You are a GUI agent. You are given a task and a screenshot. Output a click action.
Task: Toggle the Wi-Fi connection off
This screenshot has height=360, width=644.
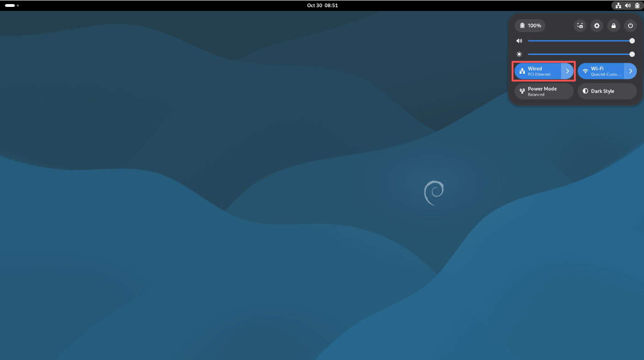[x=601, y=71]
